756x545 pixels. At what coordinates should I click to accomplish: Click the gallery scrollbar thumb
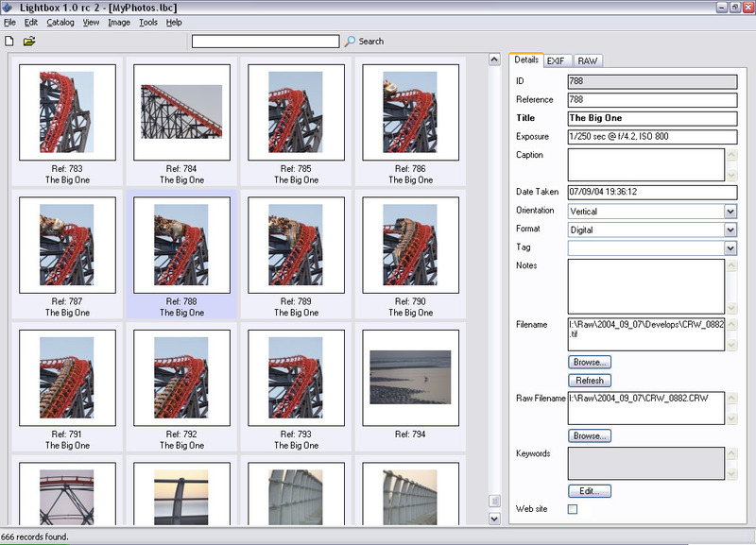[x=494, y=502]
